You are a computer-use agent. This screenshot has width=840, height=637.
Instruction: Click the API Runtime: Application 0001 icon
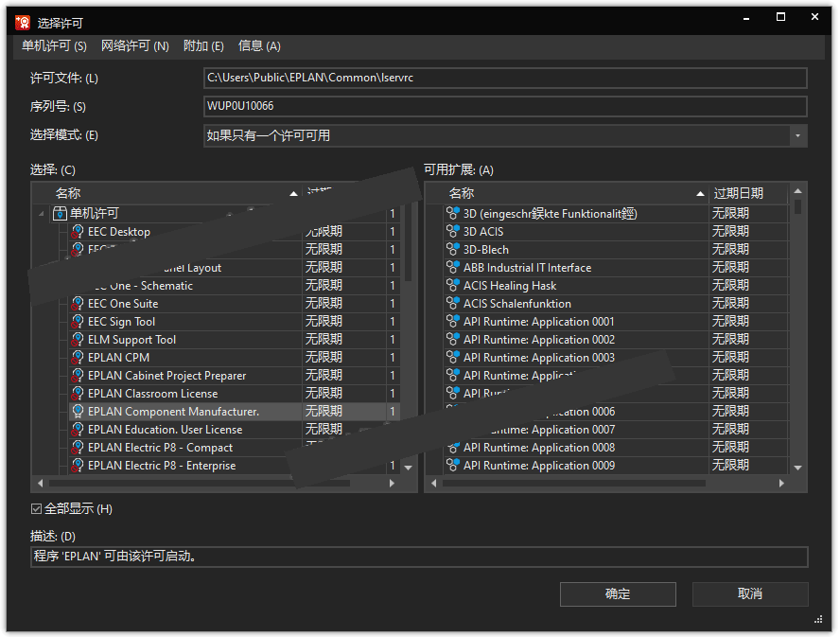pos(453,322)
